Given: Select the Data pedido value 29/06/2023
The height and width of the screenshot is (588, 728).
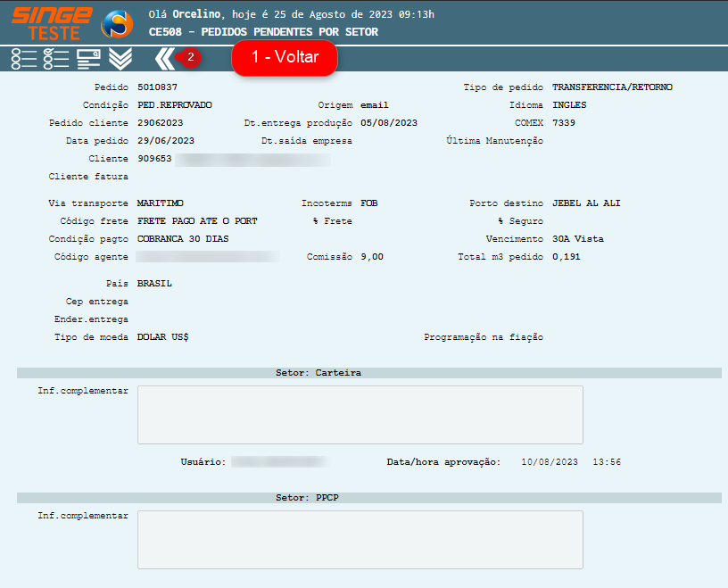Looking at the screenshot, I should pos(166,141).
